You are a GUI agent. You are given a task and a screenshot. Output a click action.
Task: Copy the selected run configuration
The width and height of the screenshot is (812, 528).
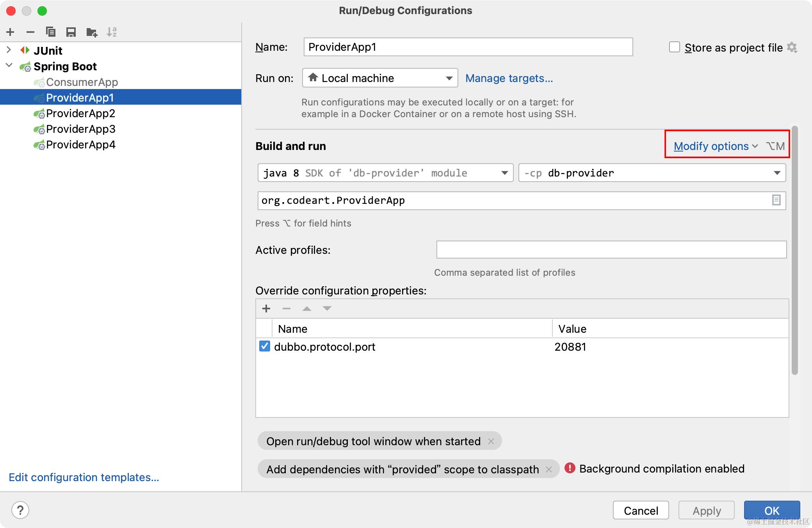(x=50, y=32)
